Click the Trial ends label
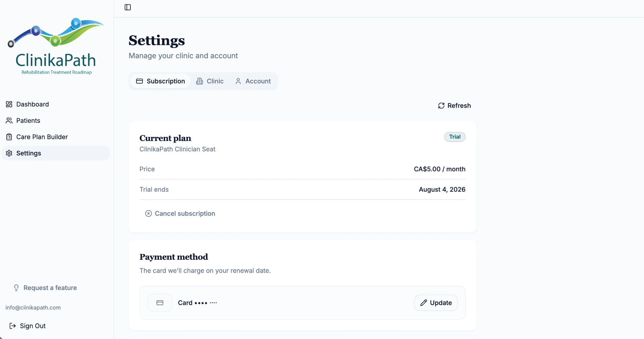Image resolution: width=644 pixels, height=339 pixels. point(154,190)
